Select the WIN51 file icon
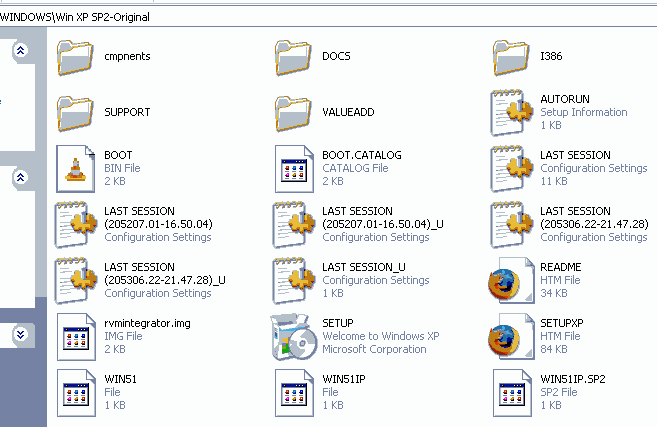657x427 pixels. tap(76, 393)
